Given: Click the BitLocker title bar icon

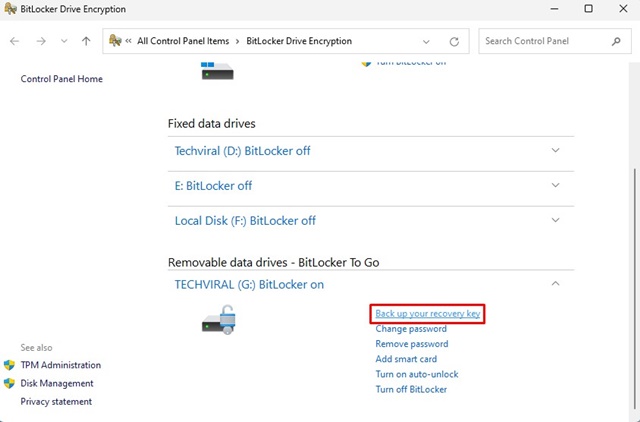Looking at the screenshot, I should click(10, 9).
